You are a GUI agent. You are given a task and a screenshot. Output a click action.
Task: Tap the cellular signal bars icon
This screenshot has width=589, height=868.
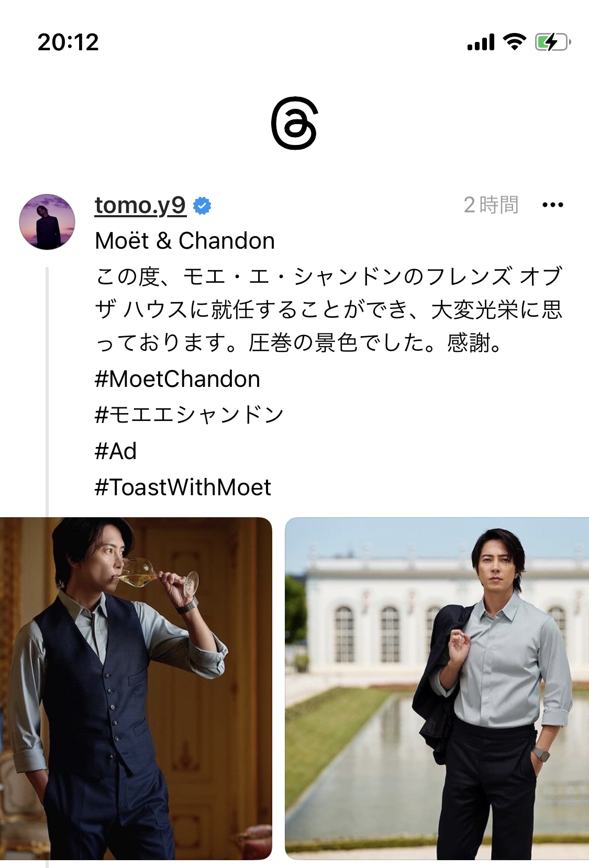[481, 42]
